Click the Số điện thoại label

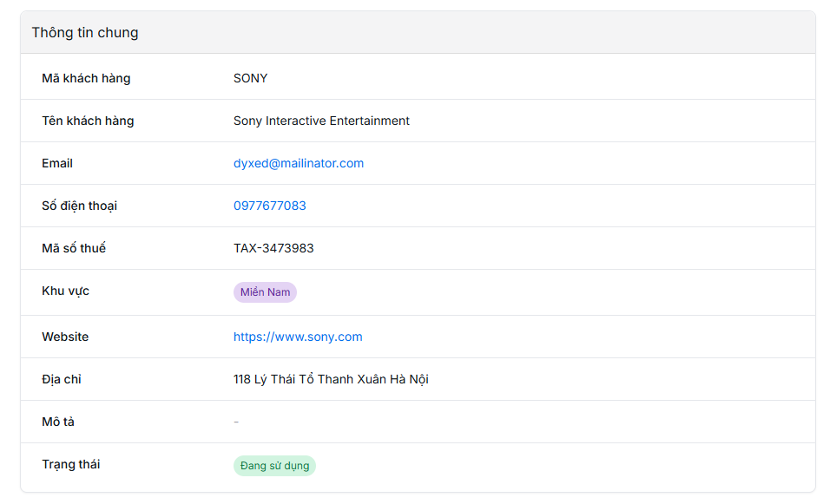79,206
